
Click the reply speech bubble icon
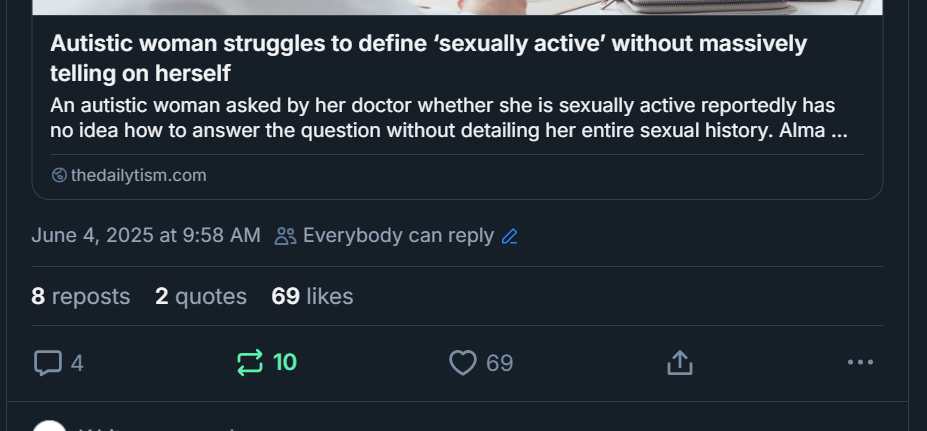point(48,363)
